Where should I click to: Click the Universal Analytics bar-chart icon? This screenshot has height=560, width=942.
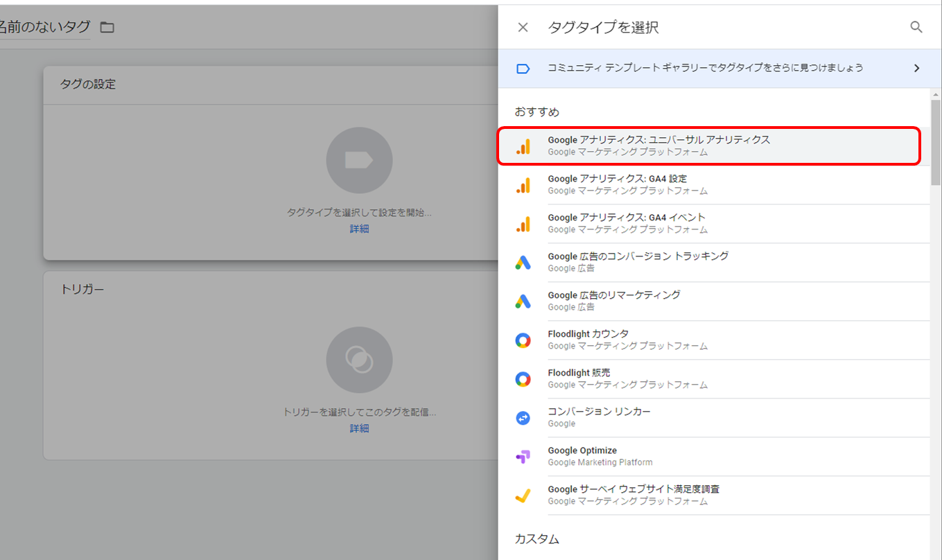523,146
